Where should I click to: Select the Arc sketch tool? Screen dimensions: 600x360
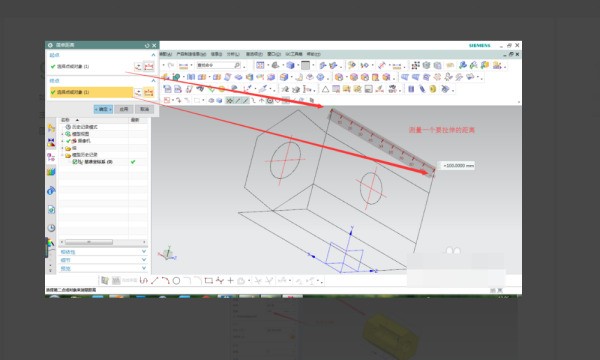(x=165, y=280)
